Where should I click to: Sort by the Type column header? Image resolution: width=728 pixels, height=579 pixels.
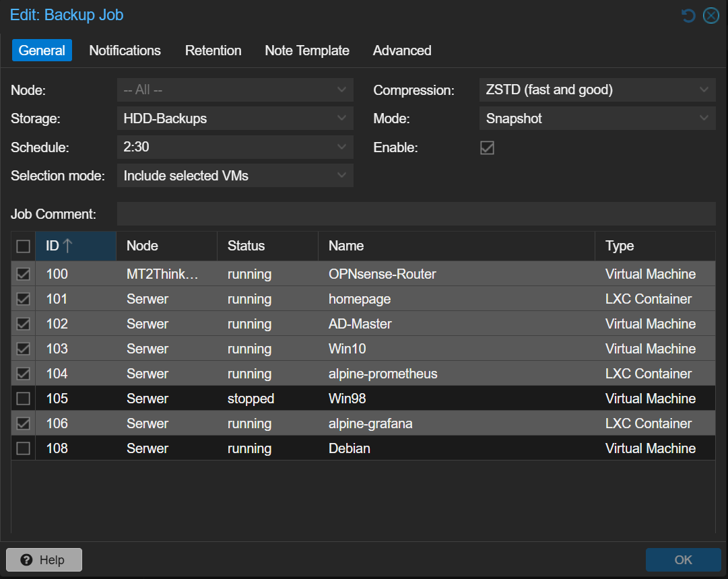coord(655,246)
